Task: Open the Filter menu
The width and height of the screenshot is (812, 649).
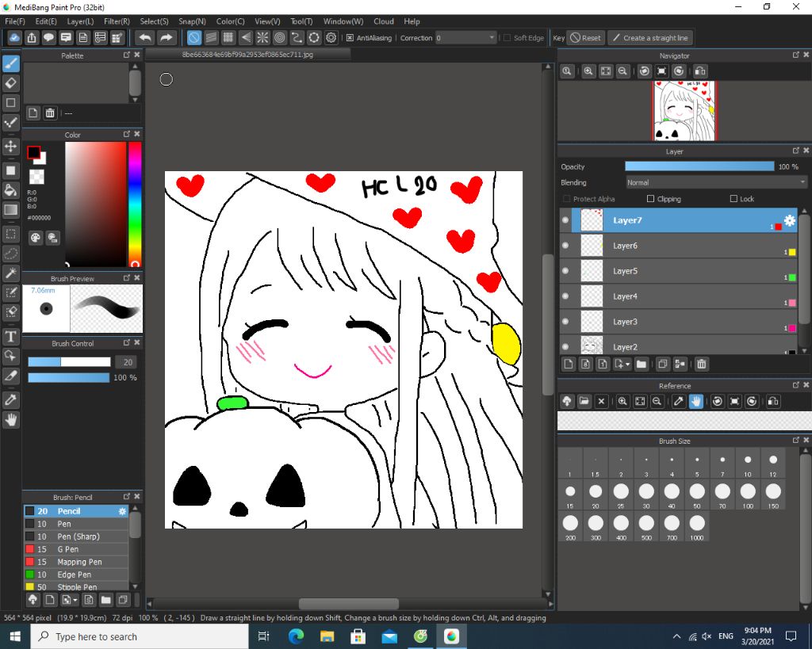Action: pos(117,21)
